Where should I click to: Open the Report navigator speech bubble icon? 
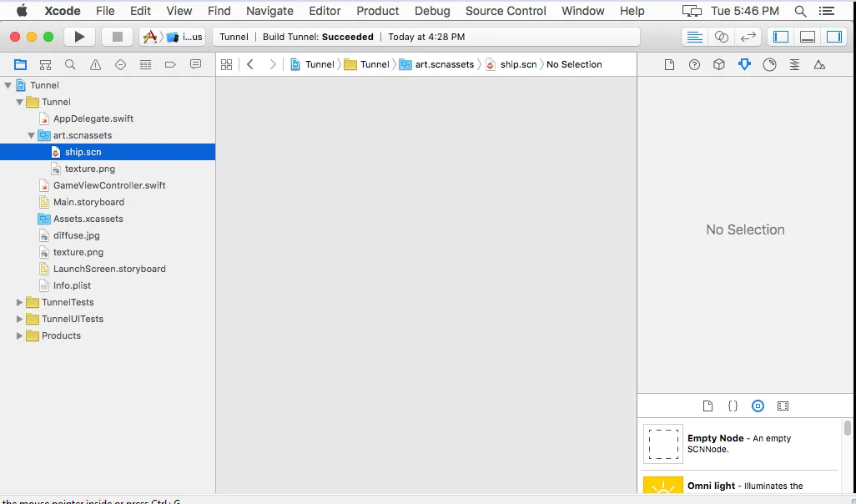[x=195, y=64]
